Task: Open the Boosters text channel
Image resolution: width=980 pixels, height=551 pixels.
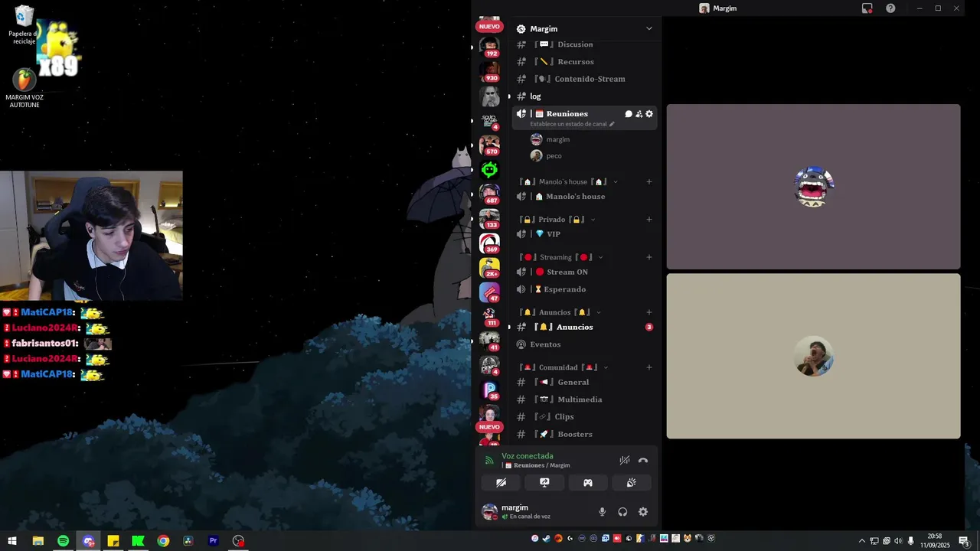Action: (x=585, y=435)
